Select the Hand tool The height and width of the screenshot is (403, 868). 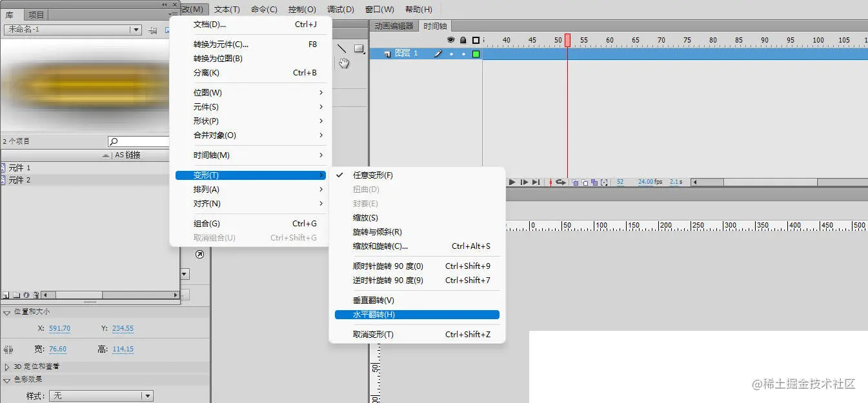coord(343,63)
